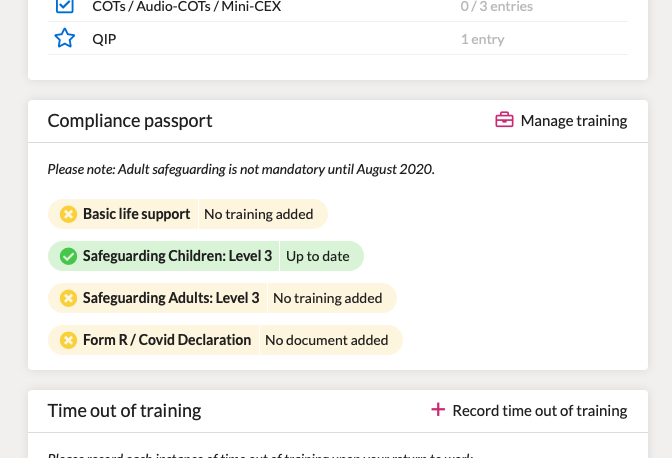The height and width of the screenshot is (458, 672).
Task: Open the Manage training link
Action: pyautogui.click(x=561, y=120)
